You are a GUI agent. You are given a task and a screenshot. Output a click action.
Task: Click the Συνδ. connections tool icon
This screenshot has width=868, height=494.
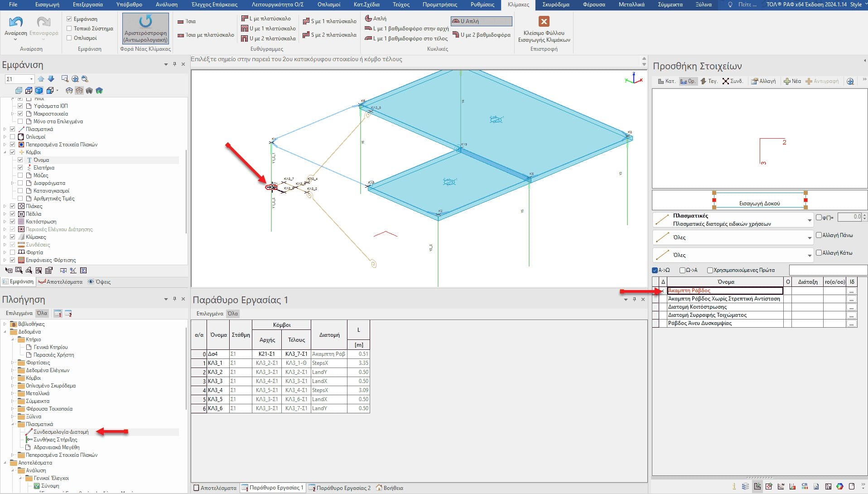(726, 81)
